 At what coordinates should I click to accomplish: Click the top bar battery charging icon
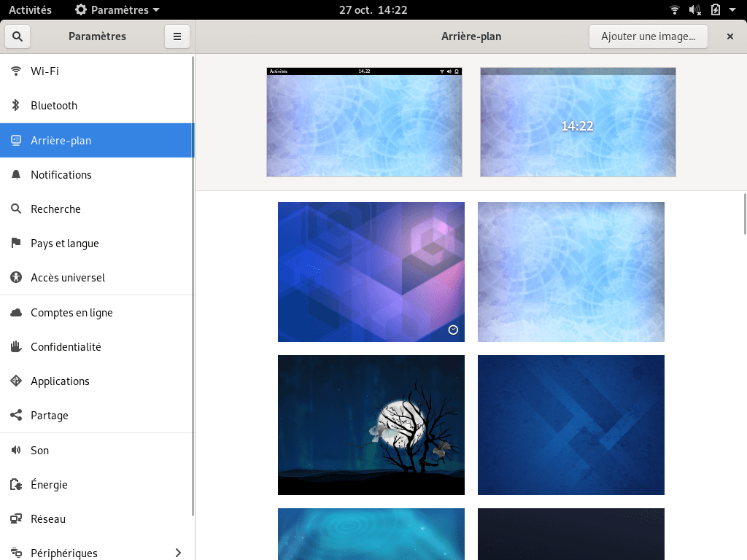click(x=716, y=9)
